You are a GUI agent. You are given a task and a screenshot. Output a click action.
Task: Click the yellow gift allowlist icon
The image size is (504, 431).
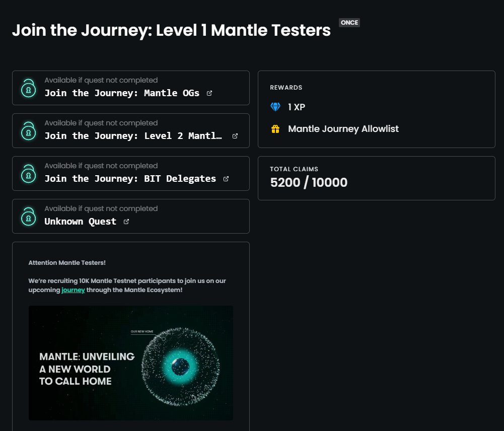click(275, 129)
